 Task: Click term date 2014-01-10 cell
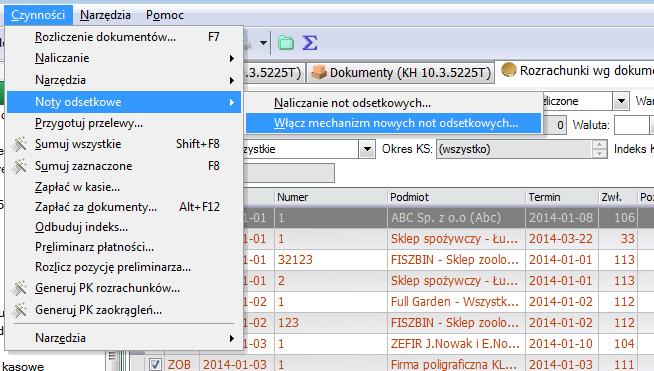pos(561,343)
